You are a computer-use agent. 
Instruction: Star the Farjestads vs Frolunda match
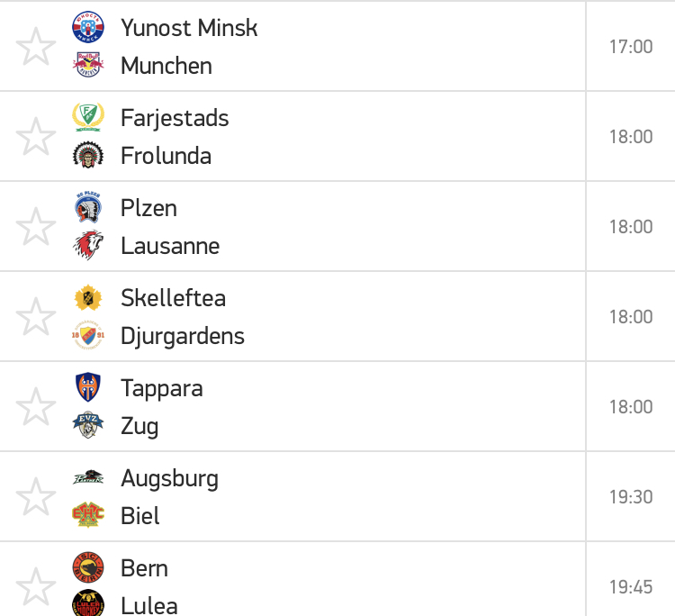36,136
